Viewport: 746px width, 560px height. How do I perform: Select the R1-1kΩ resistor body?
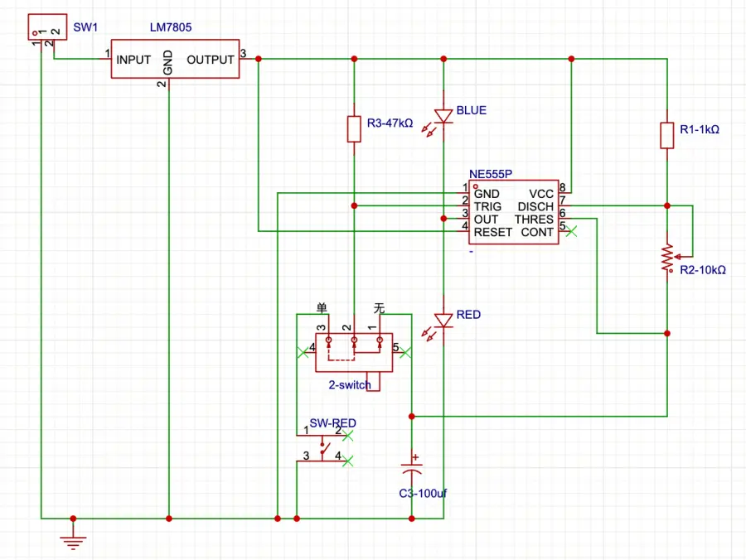(x=667, y=135)
